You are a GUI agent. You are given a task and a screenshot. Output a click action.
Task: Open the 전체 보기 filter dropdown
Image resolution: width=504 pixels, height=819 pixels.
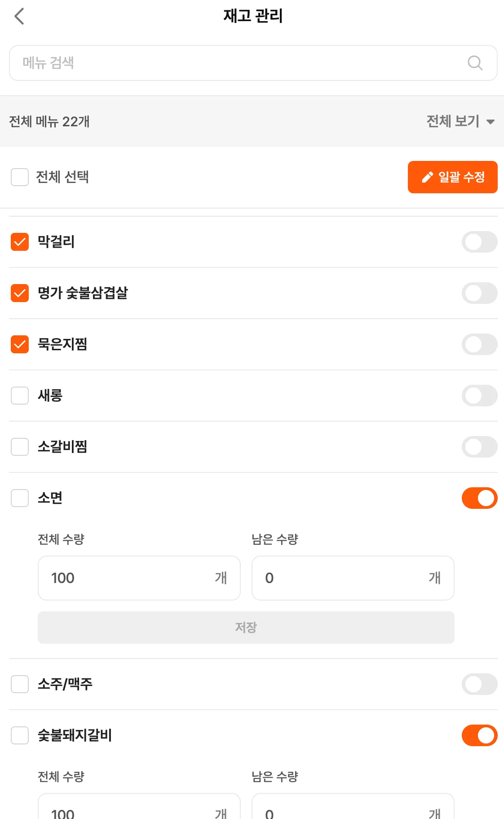[x=453, y=121]
